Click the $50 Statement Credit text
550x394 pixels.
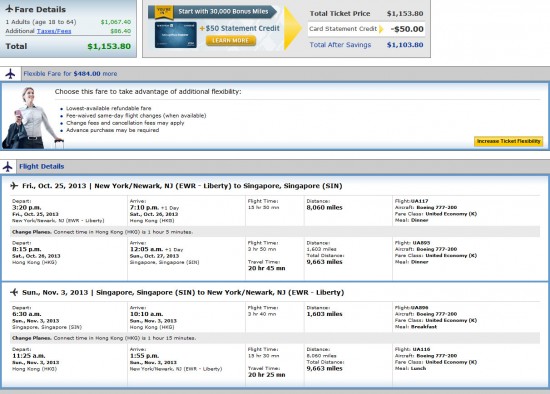240,28
